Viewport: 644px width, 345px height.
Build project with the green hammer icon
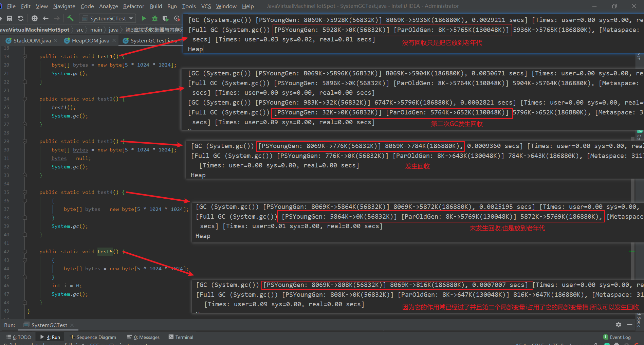pos(70,18)
